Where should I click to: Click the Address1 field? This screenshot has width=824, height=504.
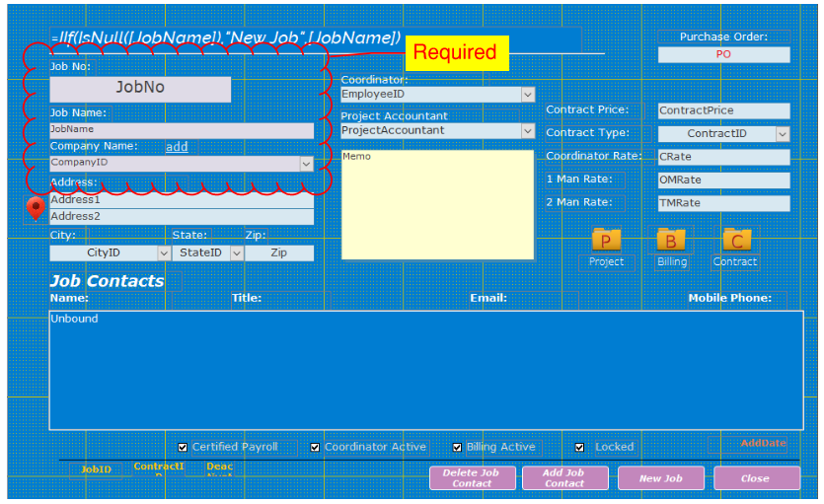182,200
